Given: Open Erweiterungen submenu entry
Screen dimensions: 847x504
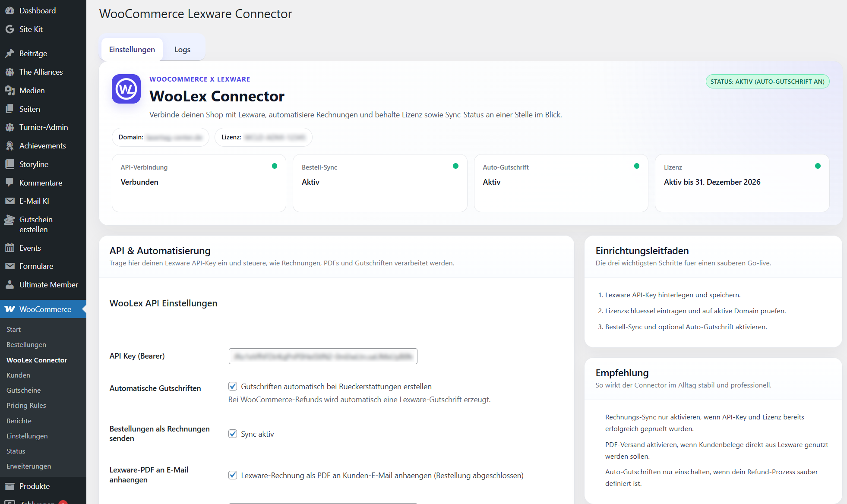Looking at the screenshot, I should click(x=29, y=466).
